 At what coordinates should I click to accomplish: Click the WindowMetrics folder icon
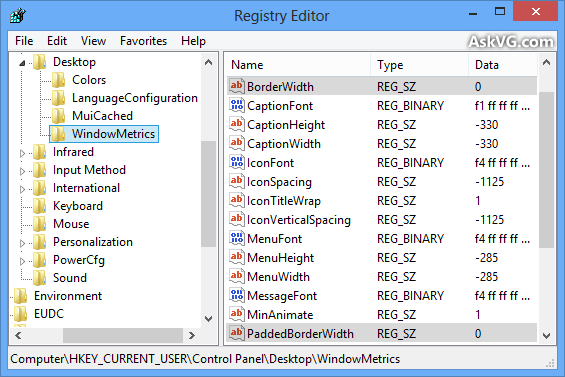58,134
